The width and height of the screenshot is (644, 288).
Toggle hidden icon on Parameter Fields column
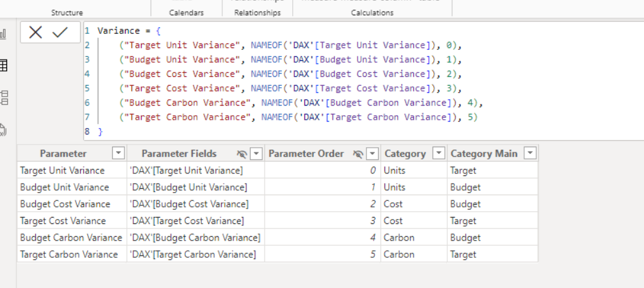(x=242, y=154)
